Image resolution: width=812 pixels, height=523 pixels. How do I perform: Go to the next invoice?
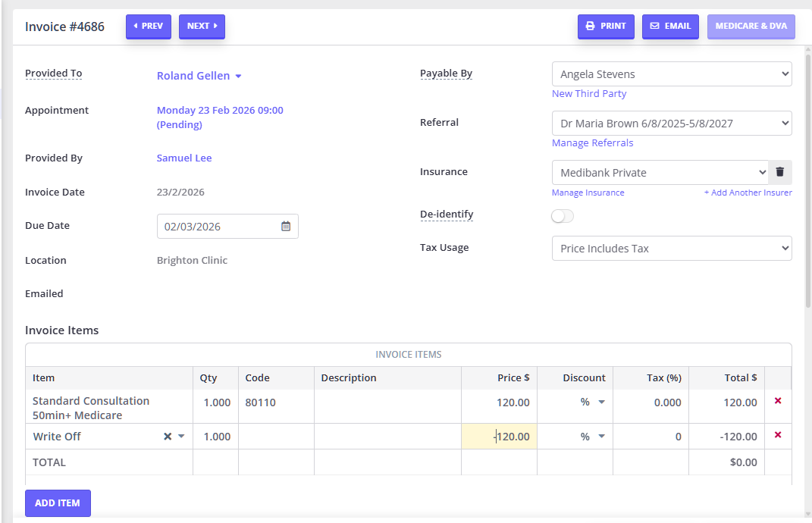click(202, 27)
